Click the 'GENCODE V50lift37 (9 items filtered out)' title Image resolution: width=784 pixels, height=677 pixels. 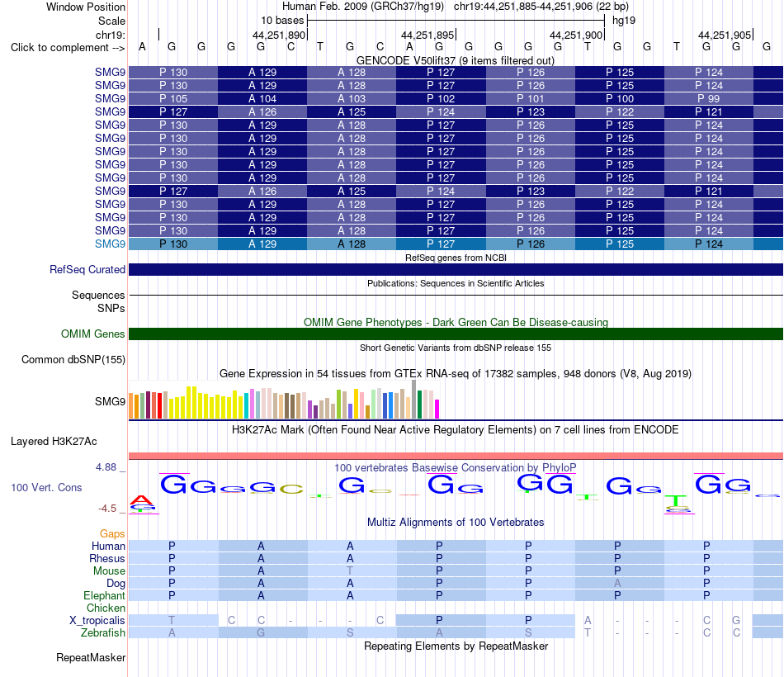[456, 60]
